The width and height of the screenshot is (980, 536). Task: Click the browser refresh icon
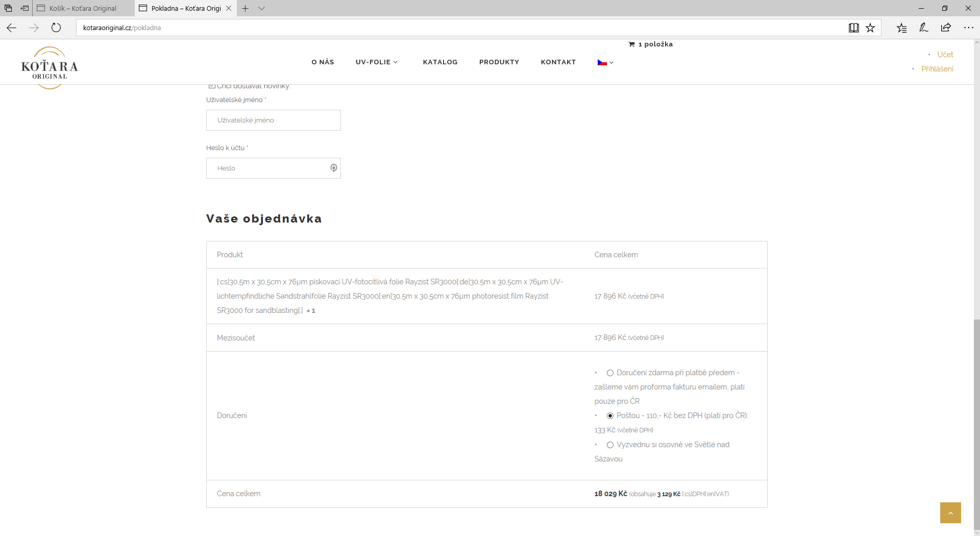[x=56, y=28]
